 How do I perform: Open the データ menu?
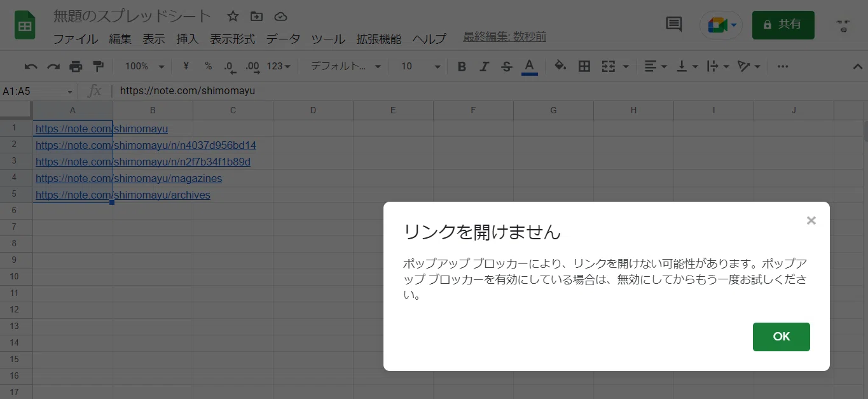point(283,39)
